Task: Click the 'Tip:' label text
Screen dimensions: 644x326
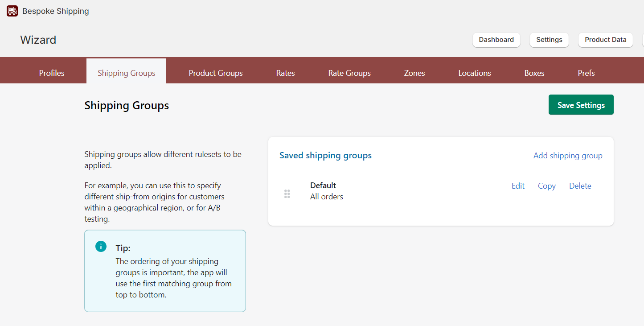Action: (123, 248)
